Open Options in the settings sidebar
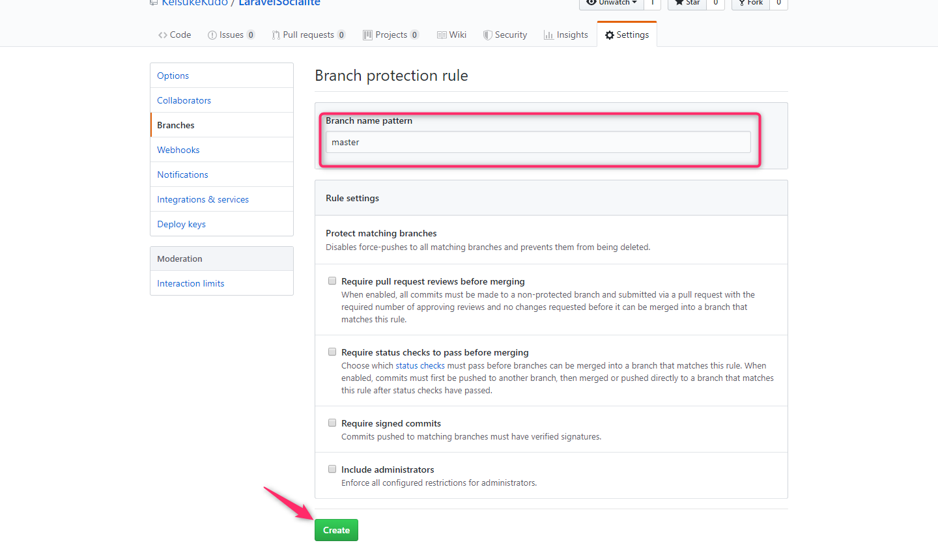The image size is (938, 560). click(221, 76)
